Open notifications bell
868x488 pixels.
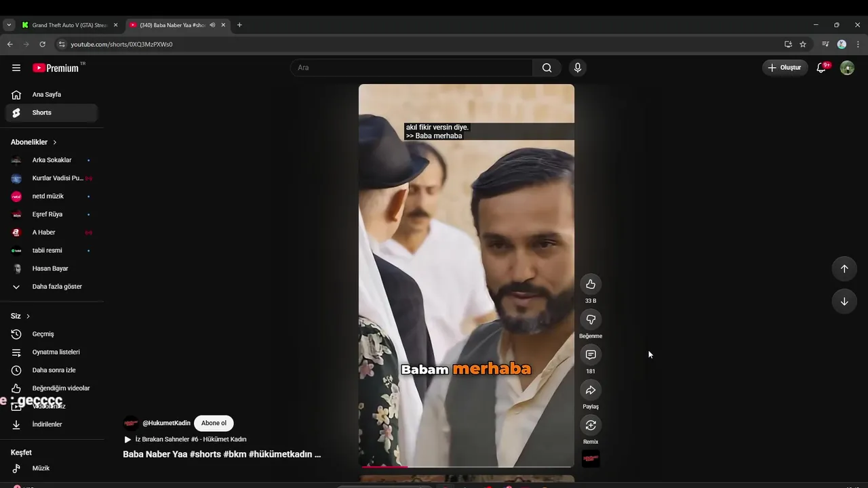[821, 68]
